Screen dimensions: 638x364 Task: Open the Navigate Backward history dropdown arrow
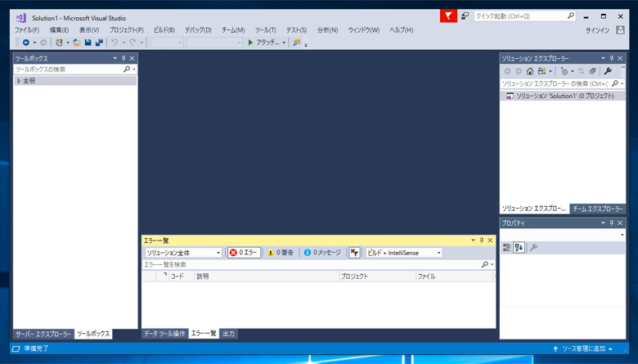pyautogui.click(x=34, y=43)
